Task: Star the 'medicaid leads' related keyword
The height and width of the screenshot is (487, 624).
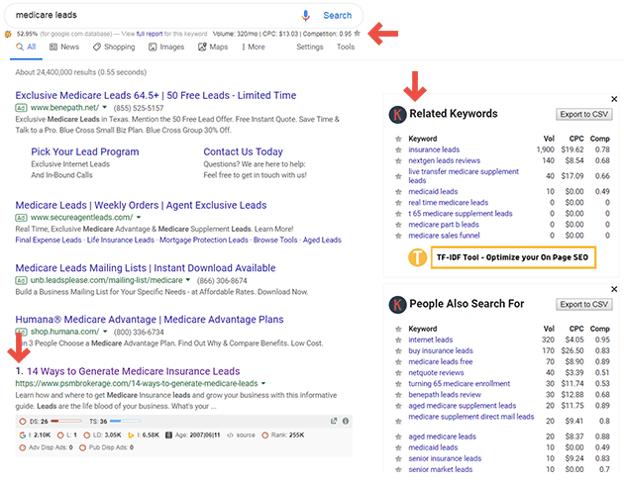Action: [x=399, y=191]
